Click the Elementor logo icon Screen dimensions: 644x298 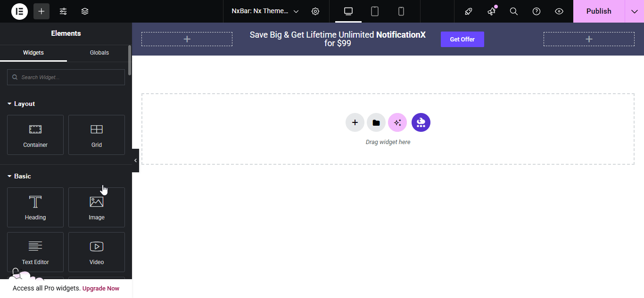(20, 11)
